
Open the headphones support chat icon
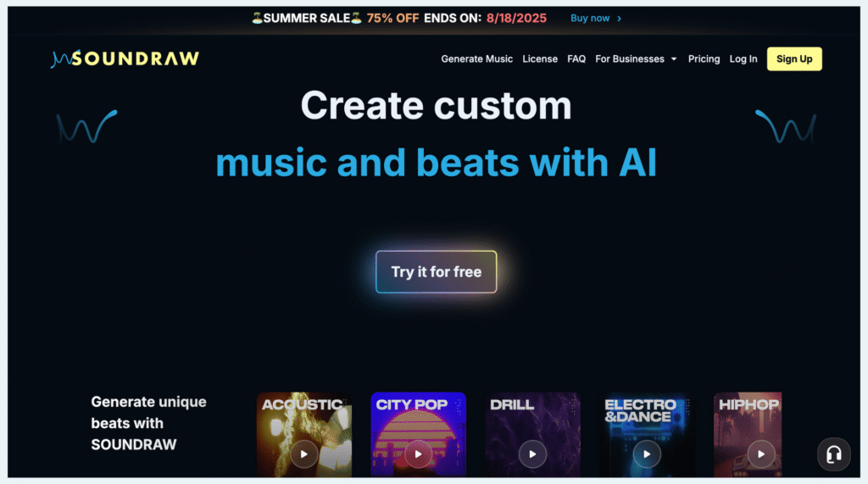[x=834, y=454]
